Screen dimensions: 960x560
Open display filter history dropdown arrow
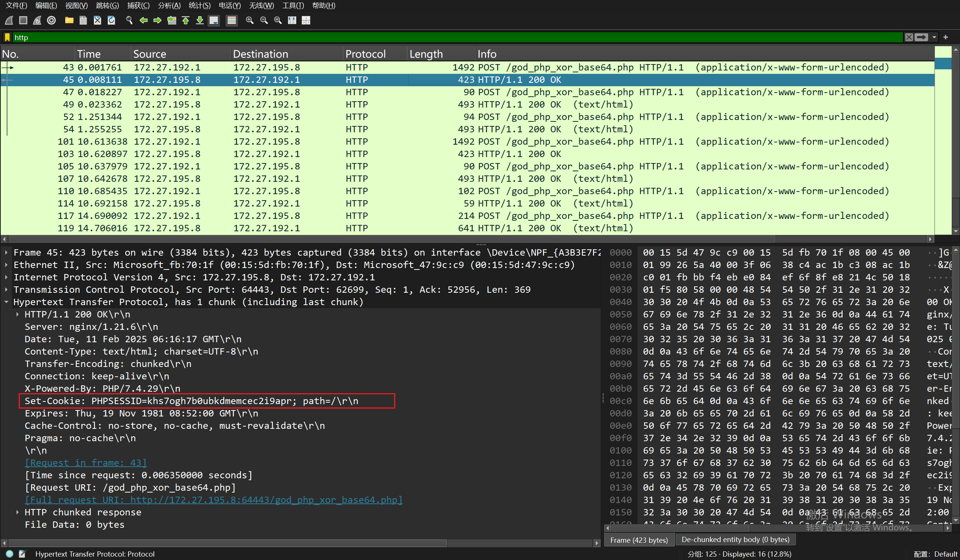(x=934, y=37)
